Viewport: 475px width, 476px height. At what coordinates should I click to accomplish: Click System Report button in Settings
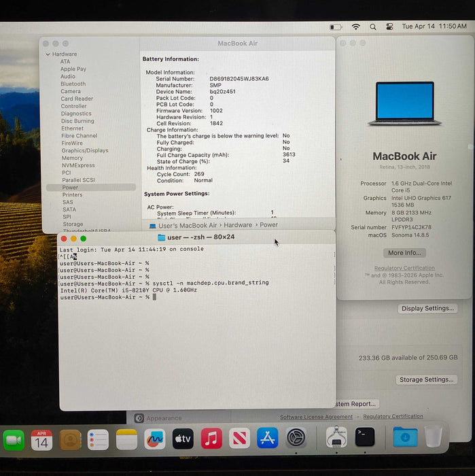coord(356,404)
